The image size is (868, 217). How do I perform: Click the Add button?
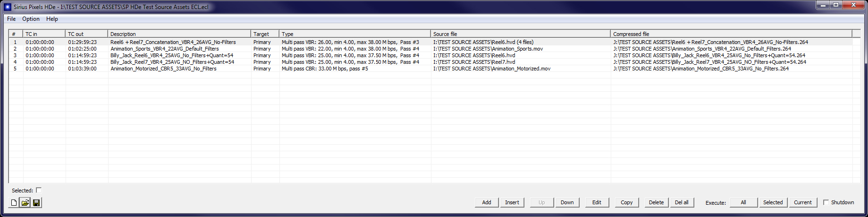point(487,202)
